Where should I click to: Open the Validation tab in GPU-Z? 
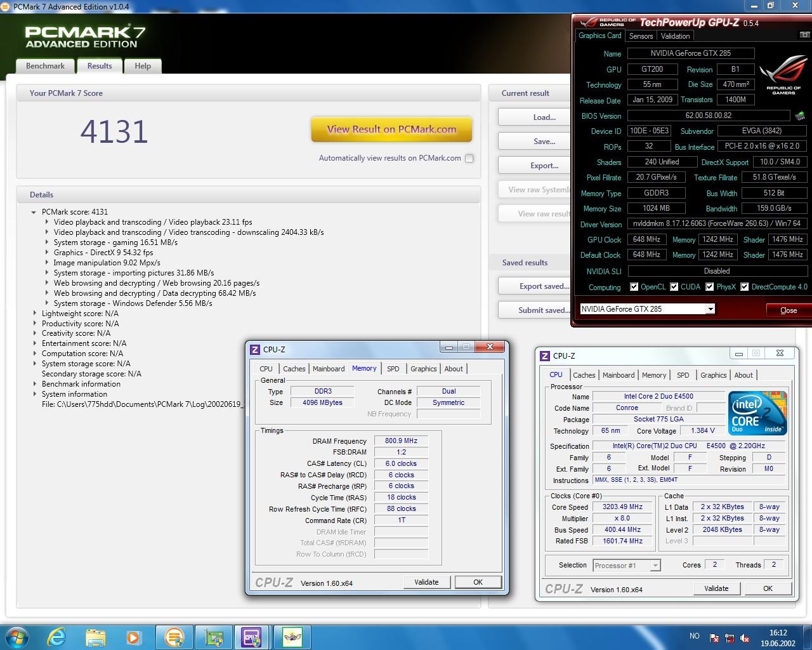tap(675, 36)
